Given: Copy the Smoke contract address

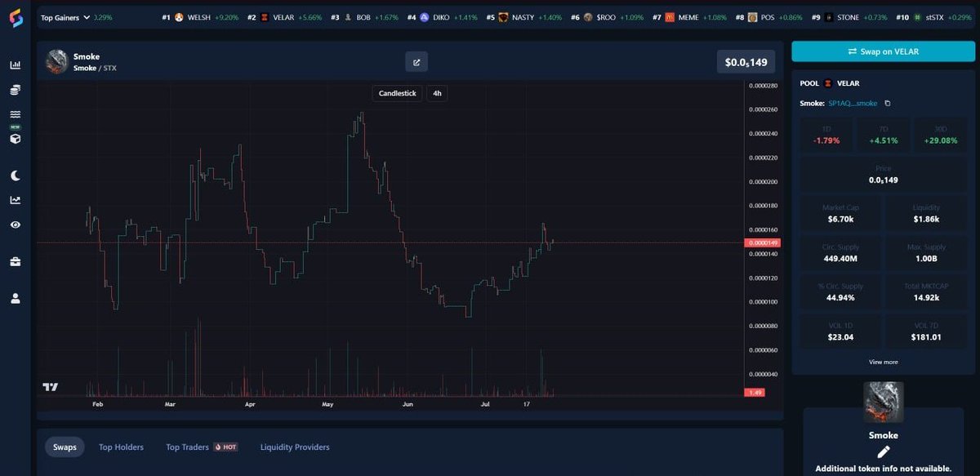Looking at the screenshot, I should click(888, 104).
